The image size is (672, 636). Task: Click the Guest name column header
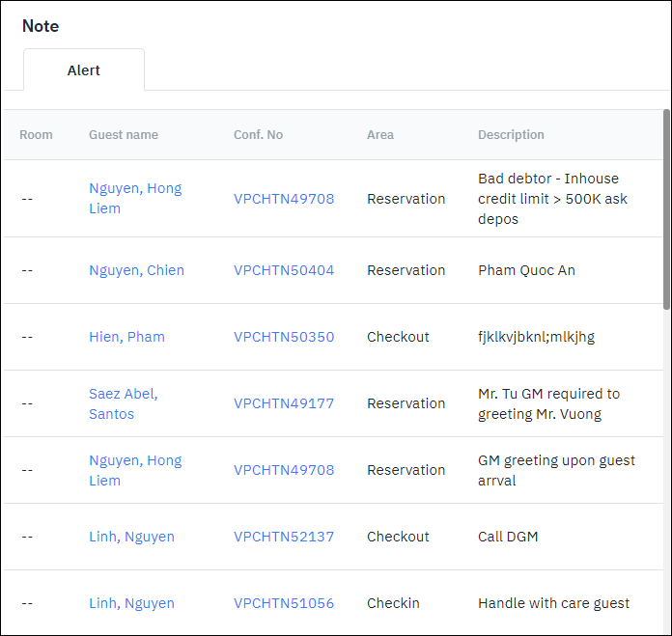(124, 135)
